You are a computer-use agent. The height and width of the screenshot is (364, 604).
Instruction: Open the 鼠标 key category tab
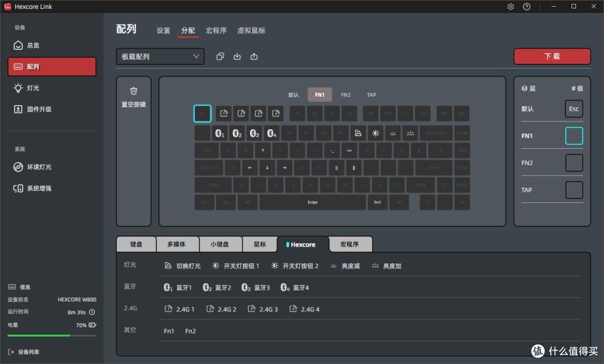tap(260, 244)
